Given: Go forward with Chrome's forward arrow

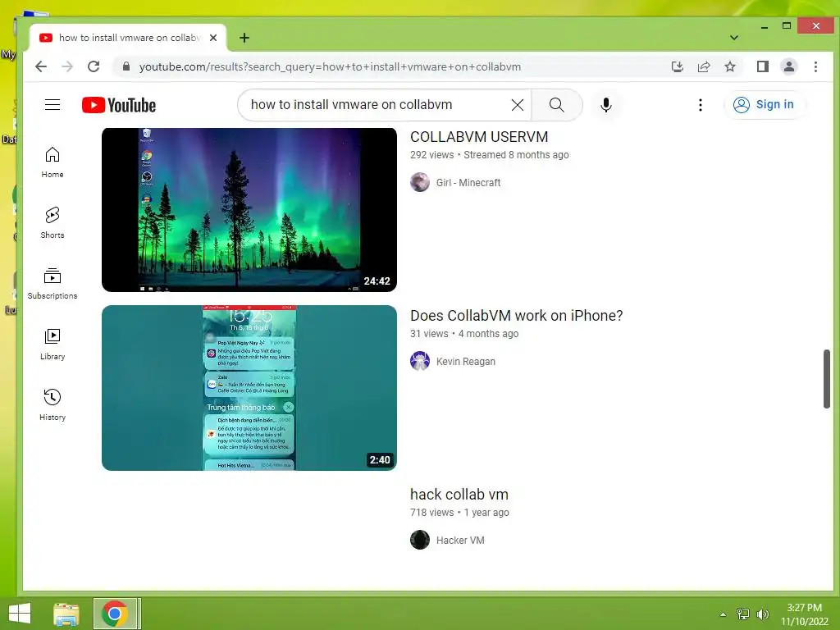Looking at the screenshot, I should pyautogui.click(x=67, y=66).
